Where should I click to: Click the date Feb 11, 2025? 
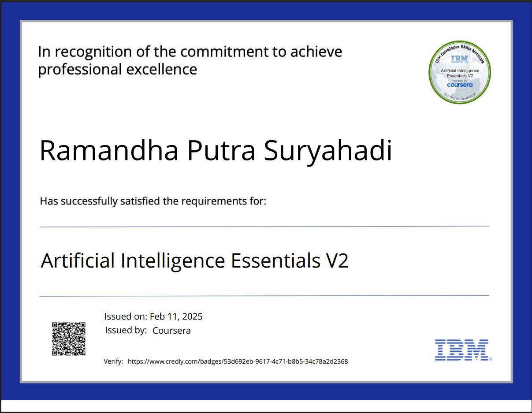[176, 316]
